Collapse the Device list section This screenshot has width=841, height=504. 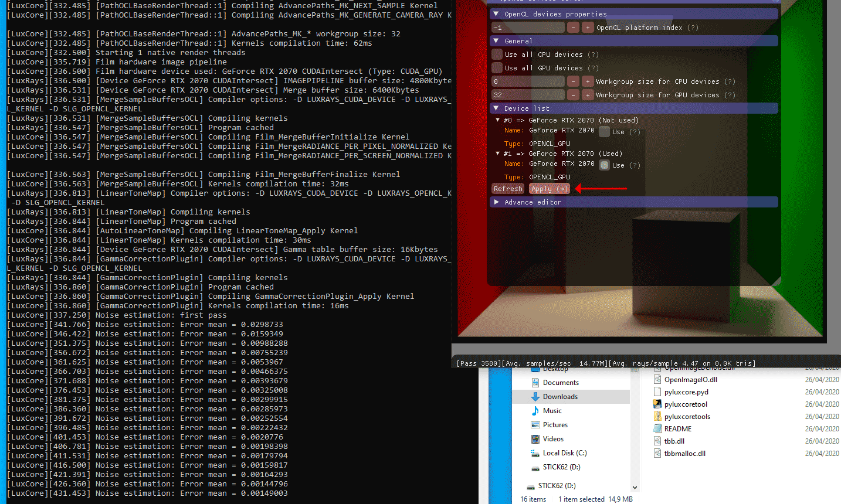[497, 108]
